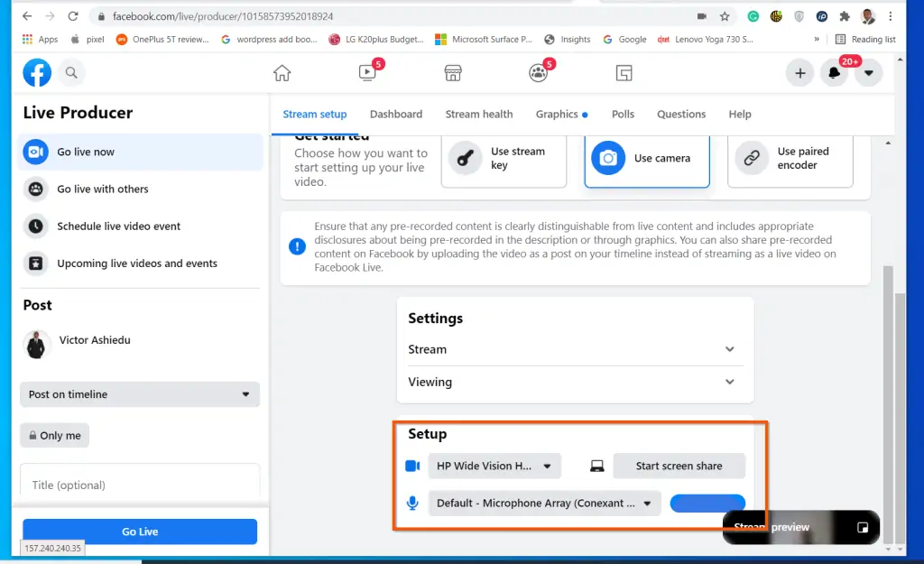Viewport: 924px width, 564px height.
Task: Switch to the Stream setup tab
Action: (x=315, y=114)
